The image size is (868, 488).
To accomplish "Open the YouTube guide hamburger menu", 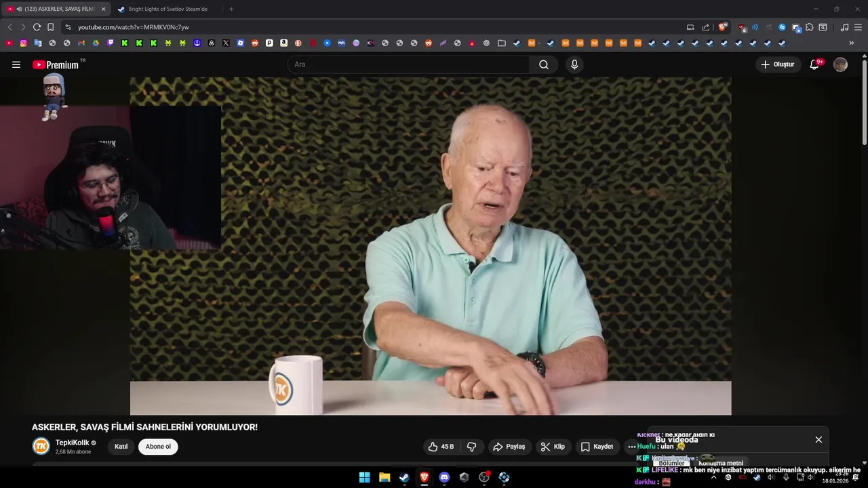I will click(x=16, y=64).
